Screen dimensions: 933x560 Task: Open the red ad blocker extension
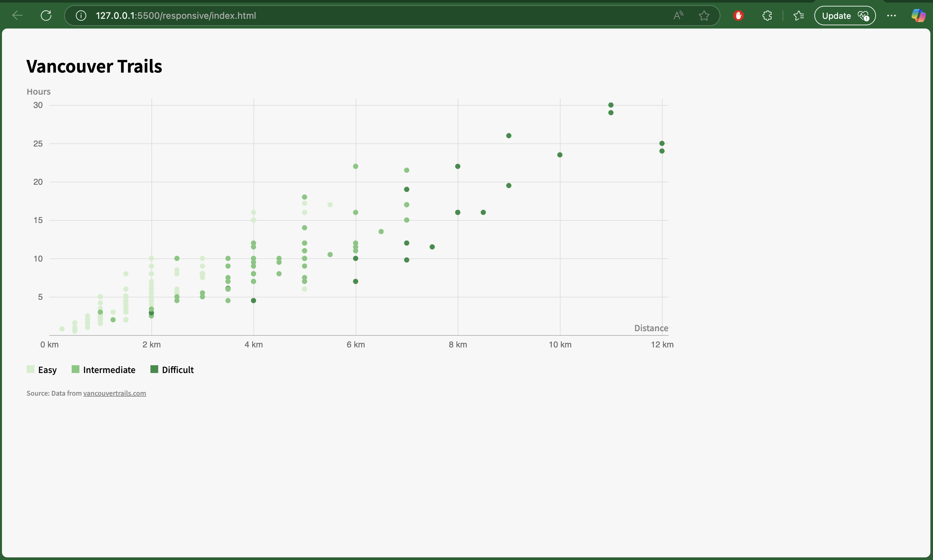(x=738, y=16)
